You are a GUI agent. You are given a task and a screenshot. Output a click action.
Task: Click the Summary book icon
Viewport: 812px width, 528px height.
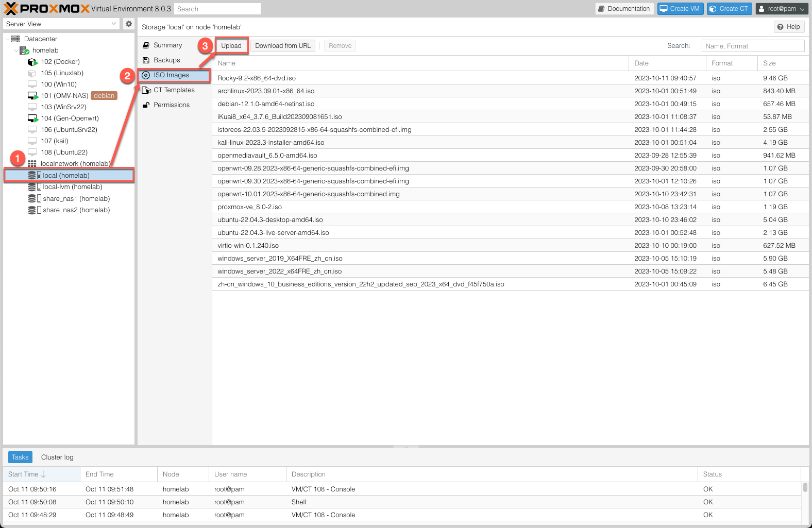pyautogui.click(x=146, y=45)
